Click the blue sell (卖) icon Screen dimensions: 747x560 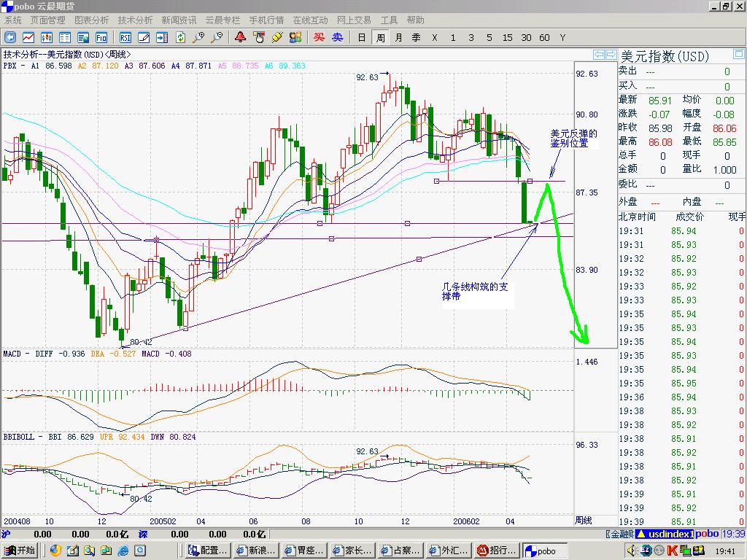click(337, 37)
